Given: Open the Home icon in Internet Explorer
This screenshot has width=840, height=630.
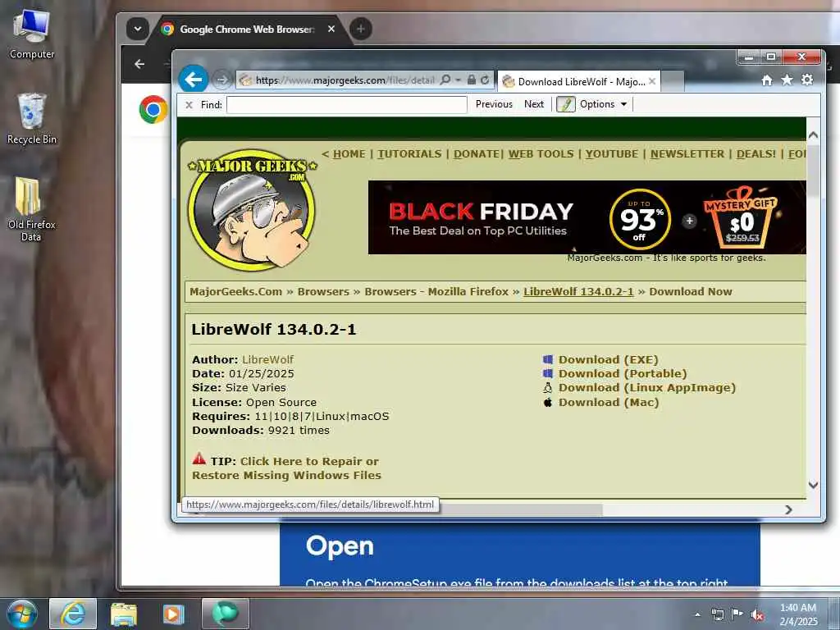Looking at the screenshot, I should (x=767, y=80).
